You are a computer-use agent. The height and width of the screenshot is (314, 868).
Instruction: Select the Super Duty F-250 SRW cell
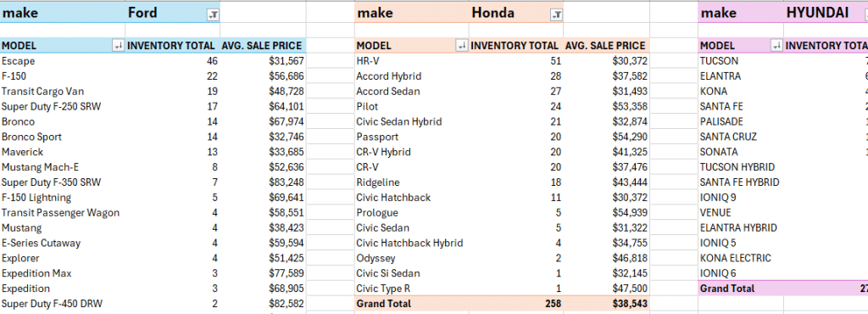pos(63,106)
